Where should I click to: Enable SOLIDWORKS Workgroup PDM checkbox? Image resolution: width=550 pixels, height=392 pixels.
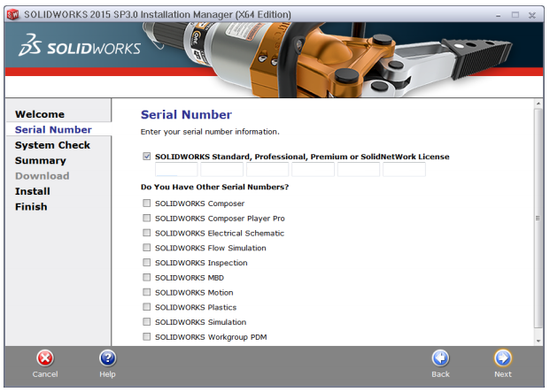click(x=147, y=336)
